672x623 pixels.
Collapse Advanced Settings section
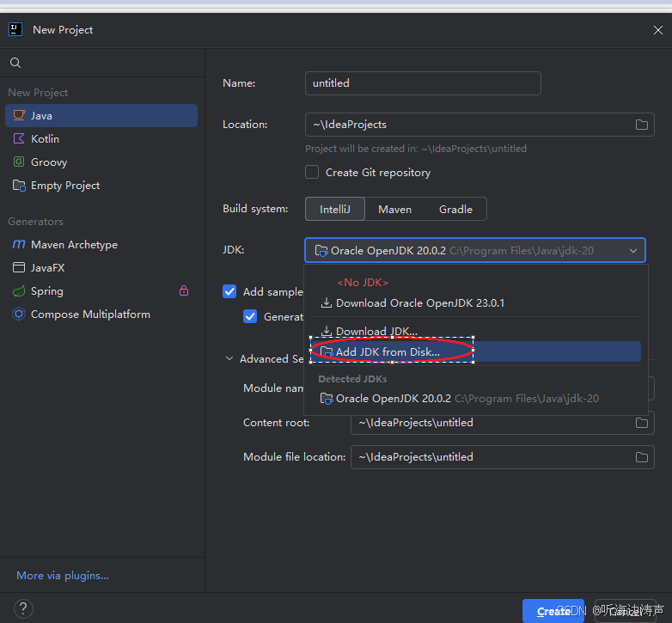[x=229, y=358]
